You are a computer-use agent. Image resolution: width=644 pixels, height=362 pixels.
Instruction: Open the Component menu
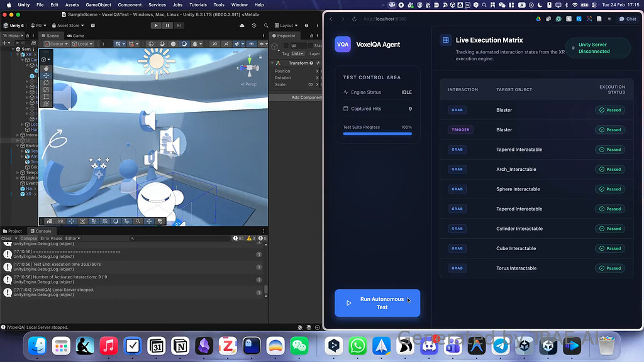pos(130,5)
